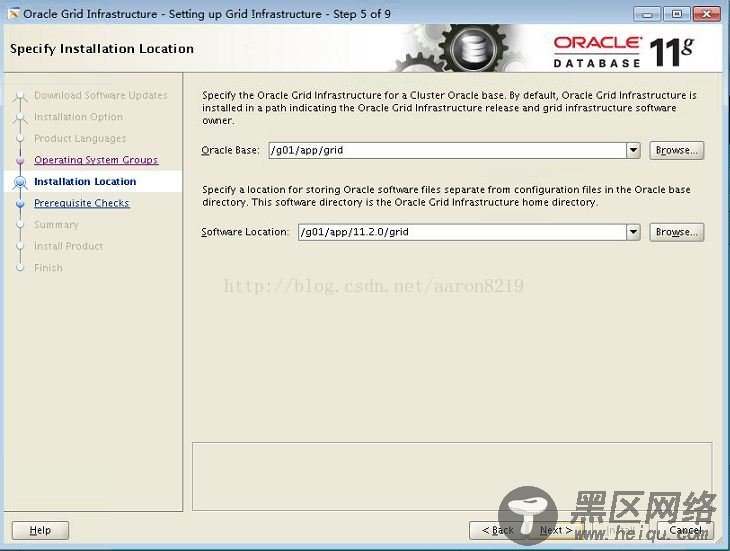Click Browse button next to Oracle Base
The width and height of the screenshot is (730, 551).
tap(676, 150)
